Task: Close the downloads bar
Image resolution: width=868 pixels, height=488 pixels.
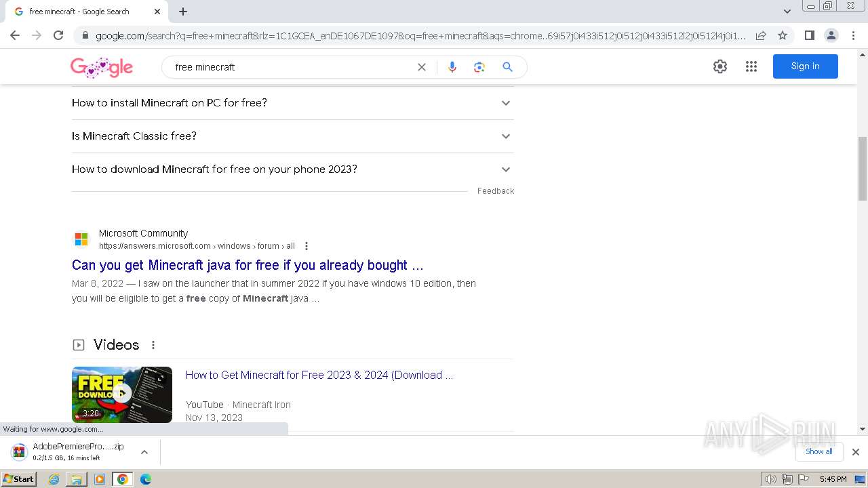Action: [x=856, y=452]
